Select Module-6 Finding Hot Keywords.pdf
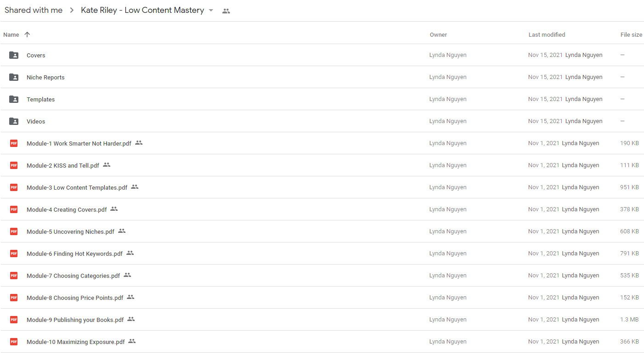Image resolution: width=644 pixels, height=355 pixels. 74,254
